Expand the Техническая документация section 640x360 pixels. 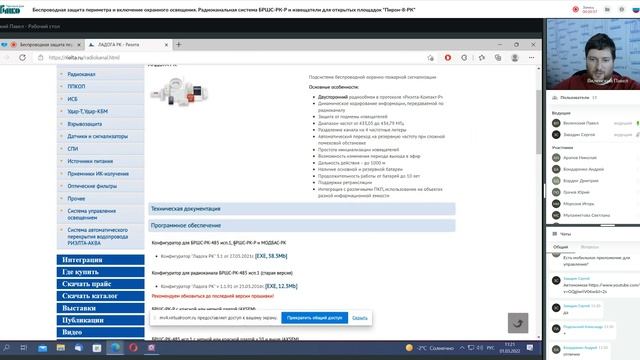point(302,209)
